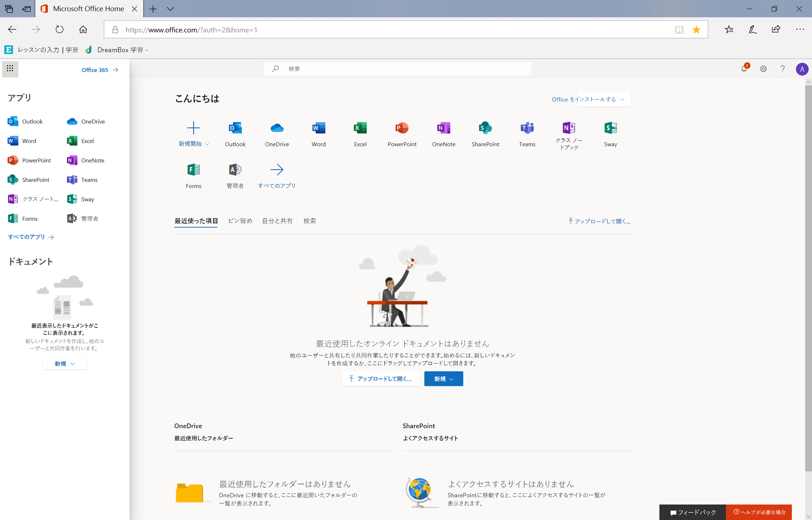Close the app launcher waffle menu

(x=10, y=69)
